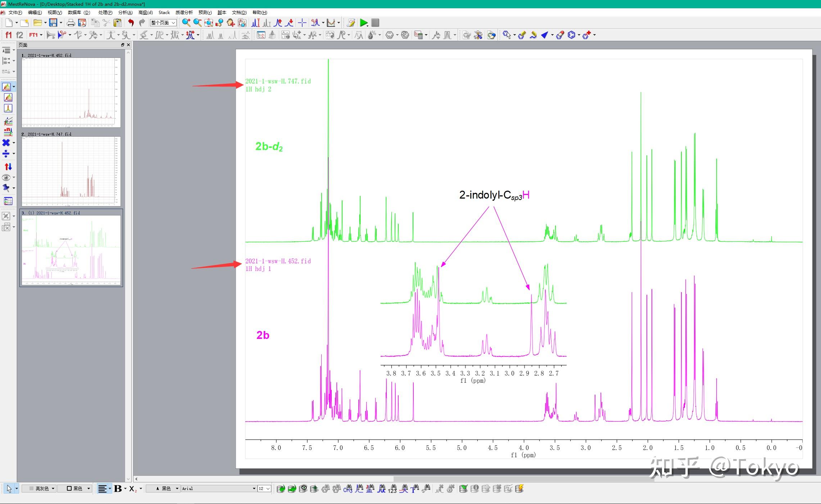The image size is (821, 504).
Task: Select page thumbnail 2 2021-1-wsw-H.747.fid
Action: click(71, 171)
